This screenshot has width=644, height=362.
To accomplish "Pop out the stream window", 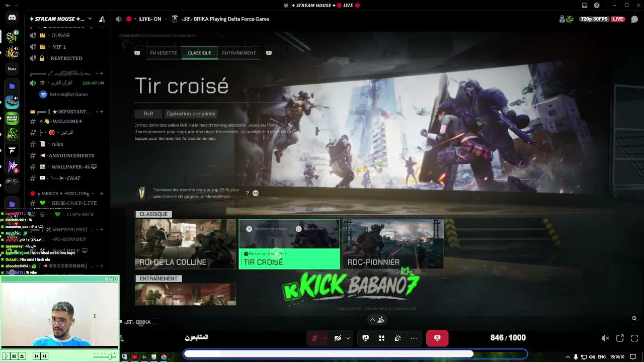I will point(620,338).
